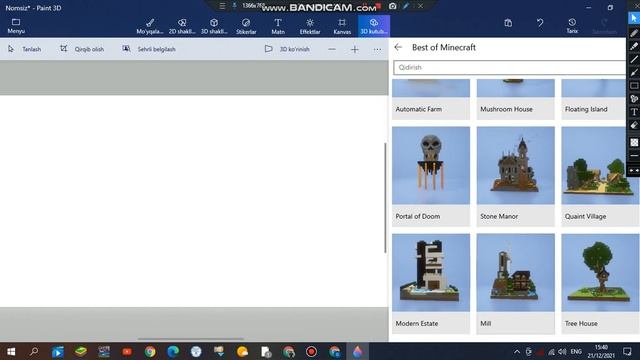Select the Bandicam highlighter tool
Viewport: 640px width, 360px height.
click(633, 46)
